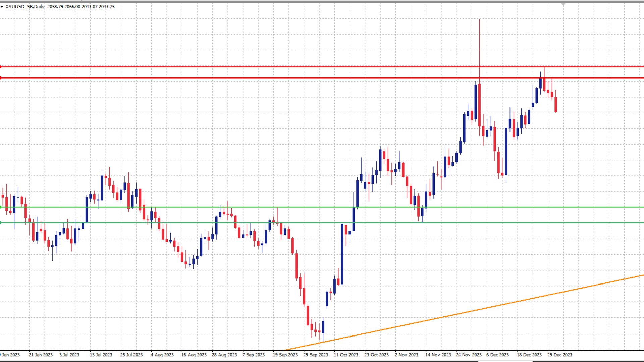Viewport: 644px width, 362px height.
Task: Click the 25 Jul 2023 date label
Action: [131, 355]
